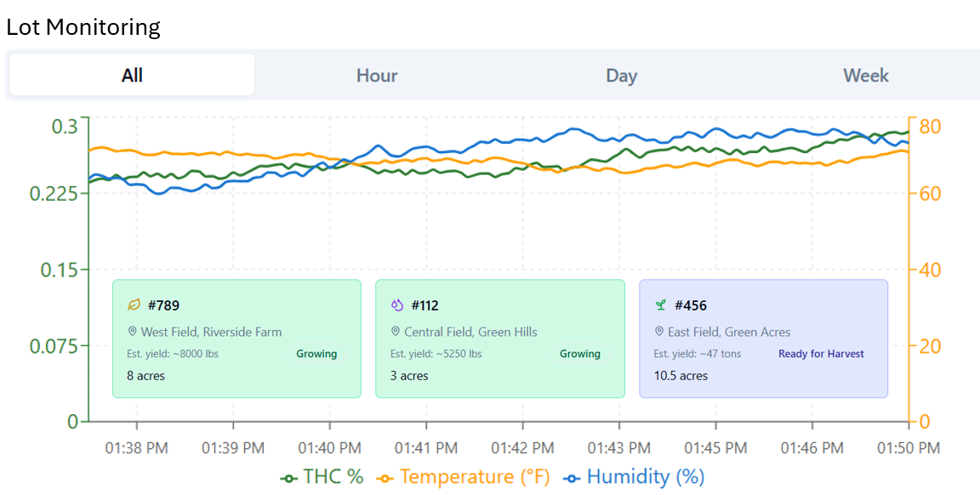Click the Ready for Harvest status badge
Viewport: 980px width, 495px height.
821,354
